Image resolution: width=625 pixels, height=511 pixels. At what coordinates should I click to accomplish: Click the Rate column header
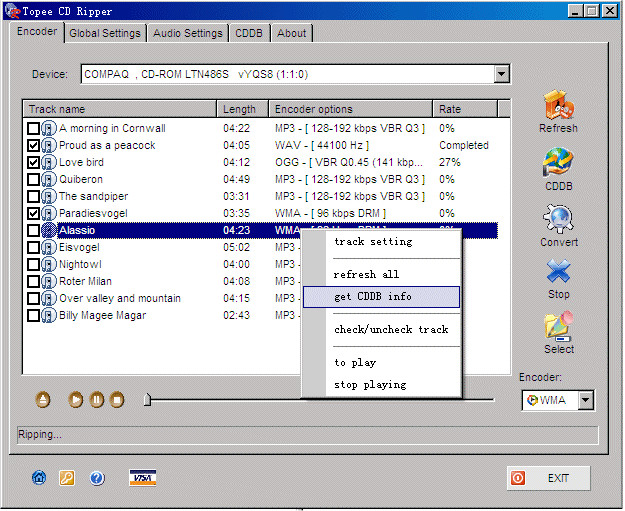[465, 109]
